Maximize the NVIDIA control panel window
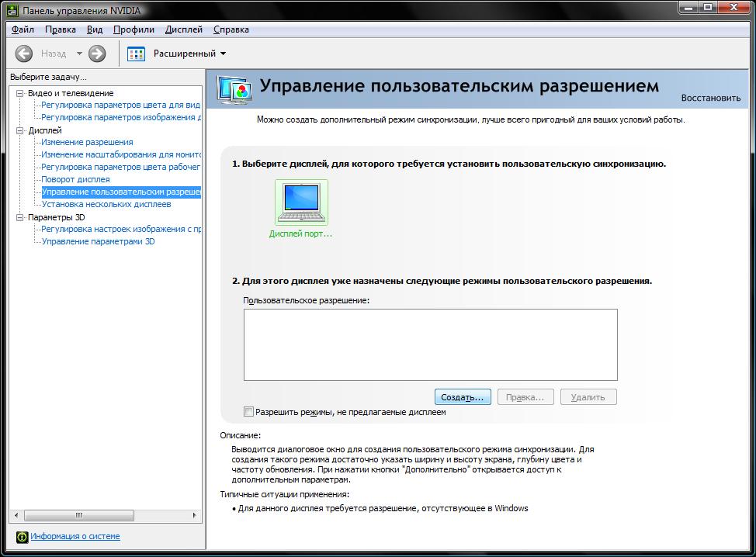Screen dimensions: 756x557 (707, 7)
